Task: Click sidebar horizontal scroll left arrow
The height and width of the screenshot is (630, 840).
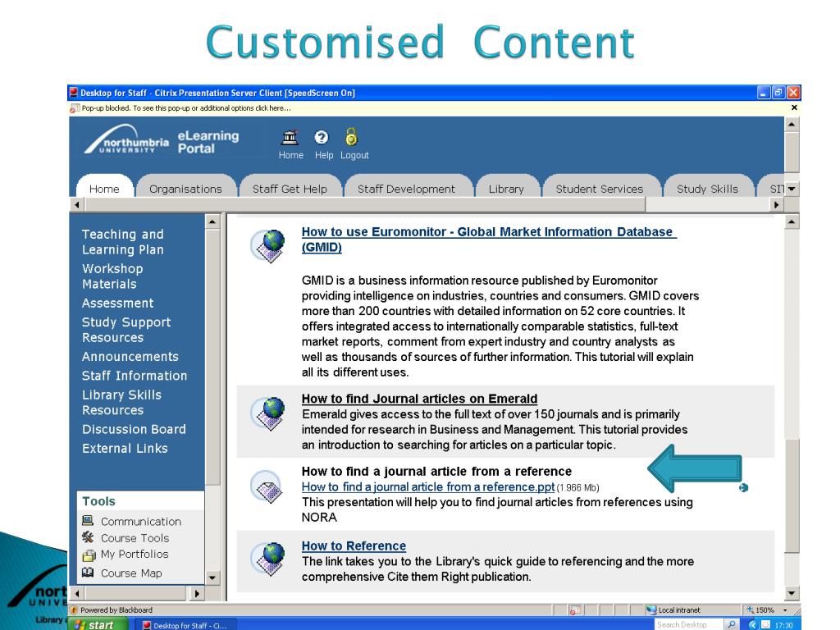Action: pos(77,593)
